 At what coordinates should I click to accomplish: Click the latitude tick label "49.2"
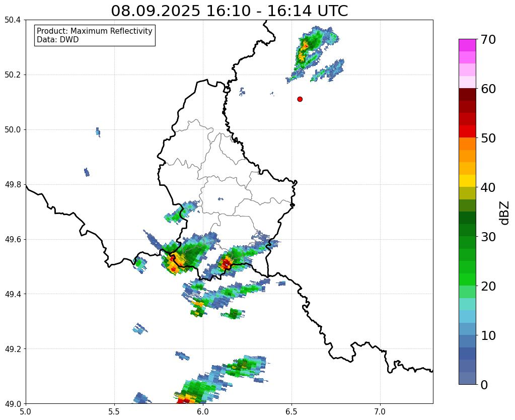[13, 349]
